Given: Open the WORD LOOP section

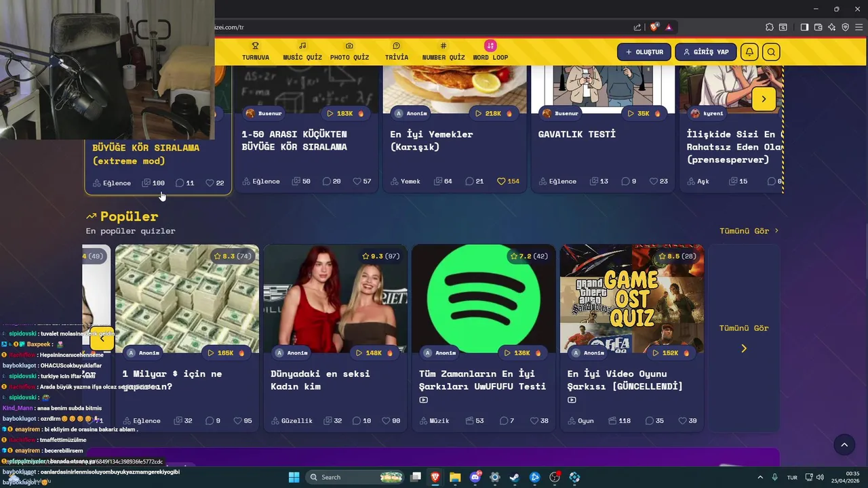Looking at the screenshot, I should point(490,52).
